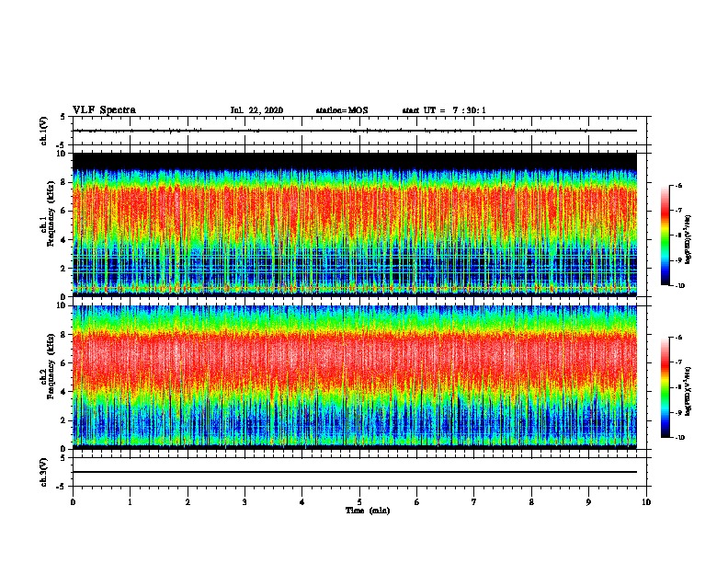This screenshot has height=563, width=728.
Task: Click the ch.1 spectrogram plot area
Action: [x=355, y=224]
